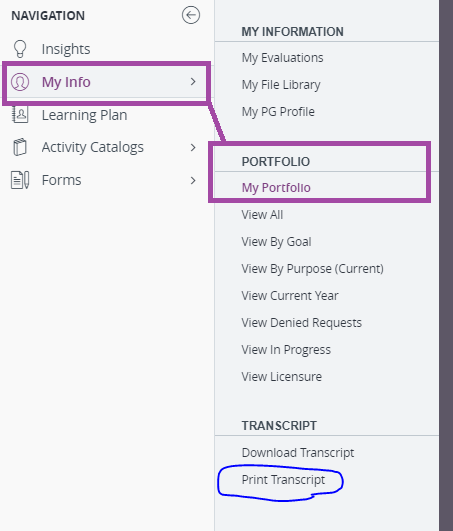The image size is (453, 531).
Task: Click the Insights lightbulb icon
Action: coord(20,49)
